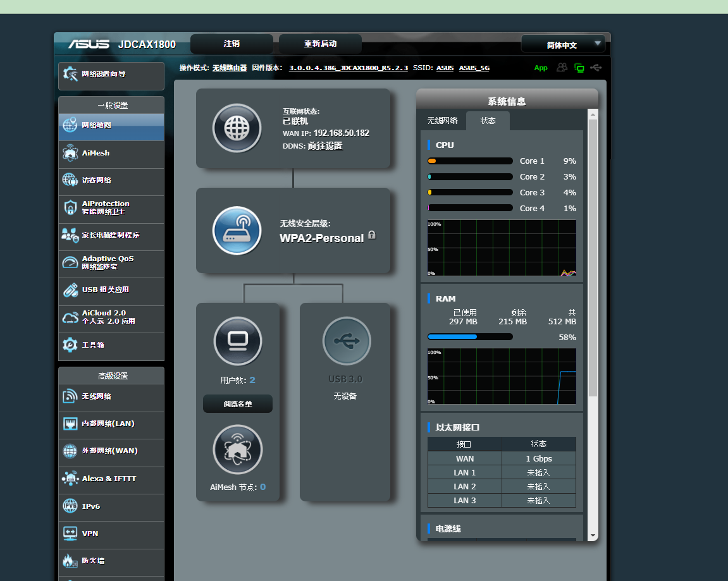Open the AiMesh node house icon
Screen dimensions: 728x581
(x=237, y=450)
